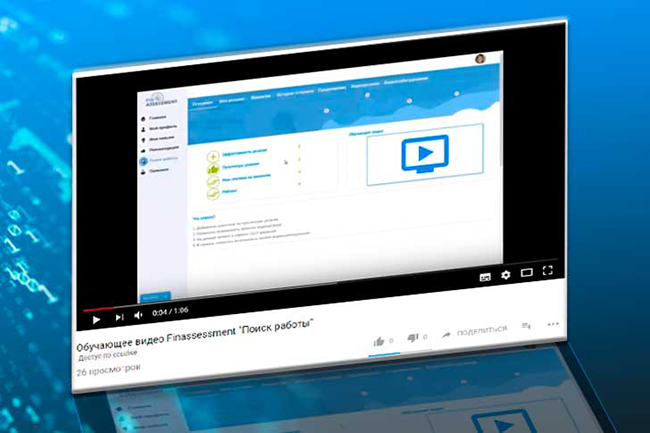
Task: Open the video settings gear
Action: click(506, 273)
